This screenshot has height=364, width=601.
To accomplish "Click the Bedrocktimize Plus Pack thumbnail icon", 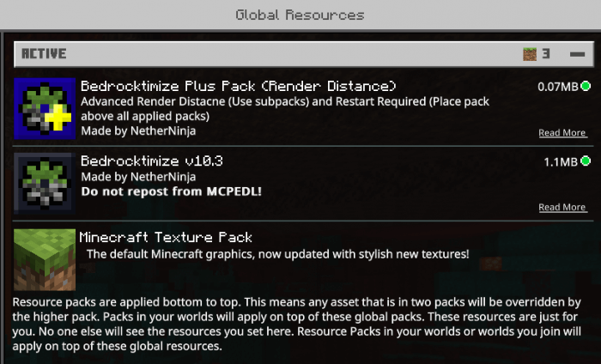I will [x=45, y=108].
